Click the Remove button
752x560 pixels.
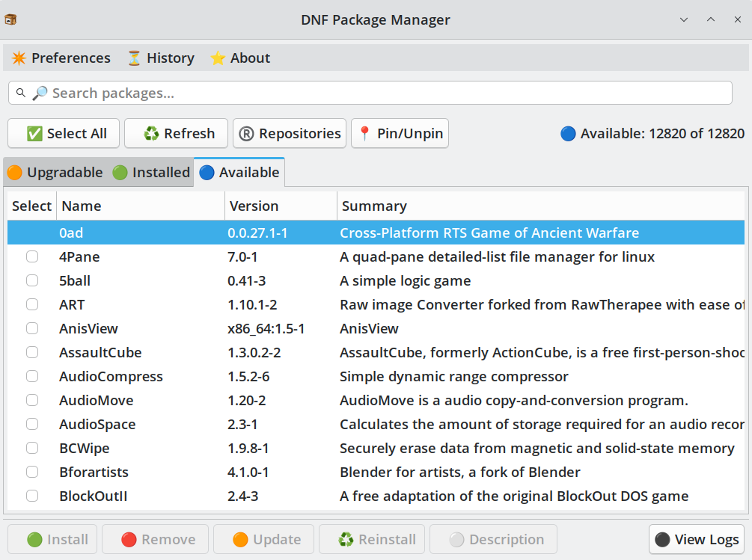(156, 539)
